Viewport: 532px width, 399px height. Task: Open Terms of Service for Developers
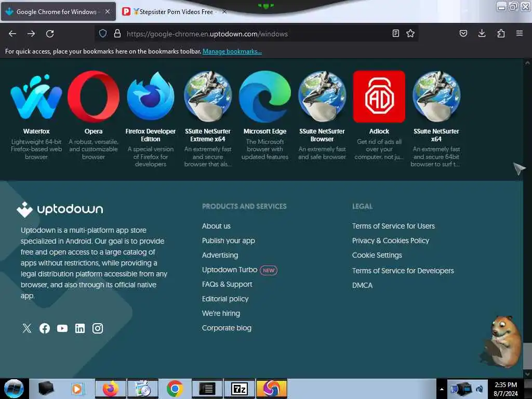point(403,271)
